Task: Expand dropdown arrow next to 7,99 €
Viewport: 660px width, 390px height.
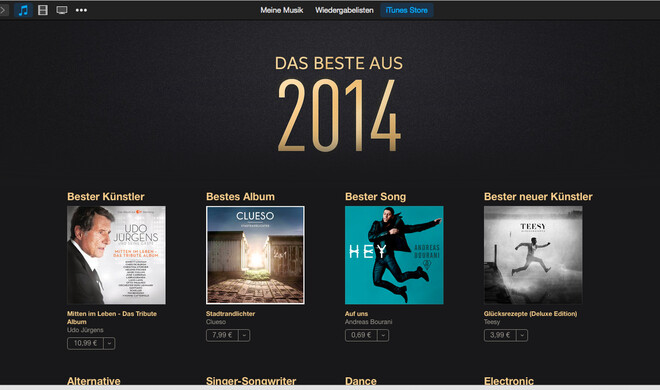Action: tap(244, 335)
